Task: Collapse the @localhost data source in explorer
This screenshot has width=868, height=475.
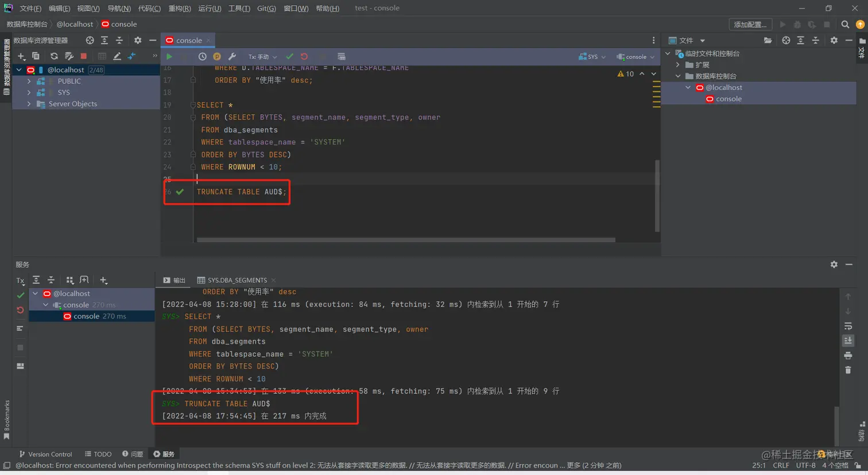Action: [19, 70]
